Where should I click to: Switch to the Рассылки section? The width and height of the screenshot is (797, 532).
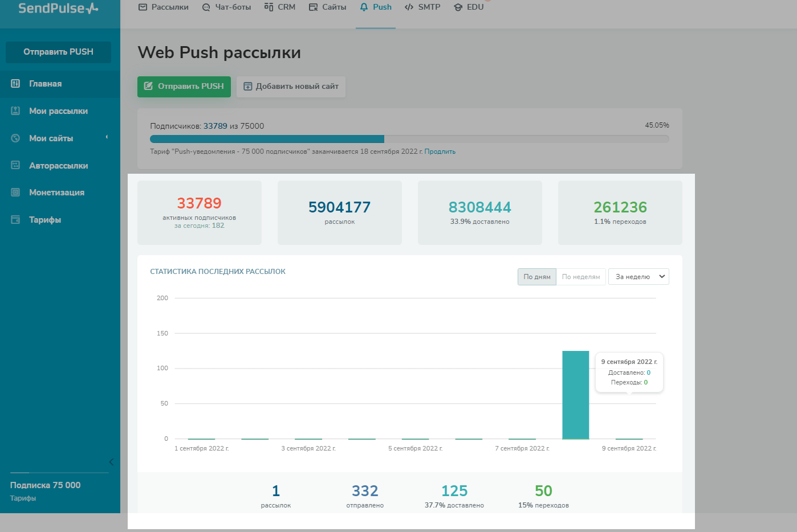pos(164,7)
